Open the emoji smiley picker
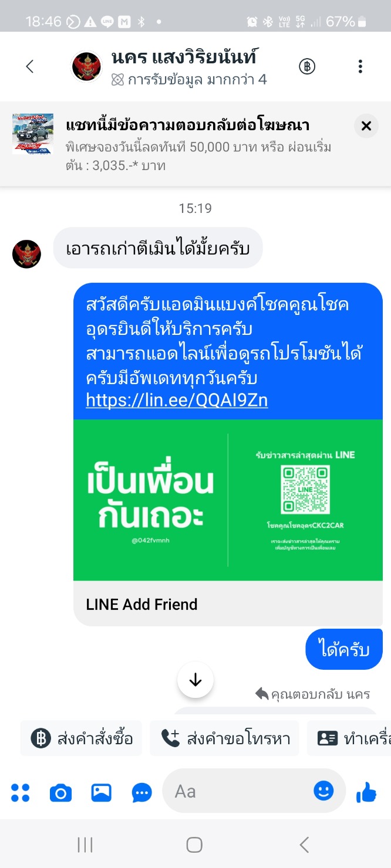391x868 pixels. [323, 791]
